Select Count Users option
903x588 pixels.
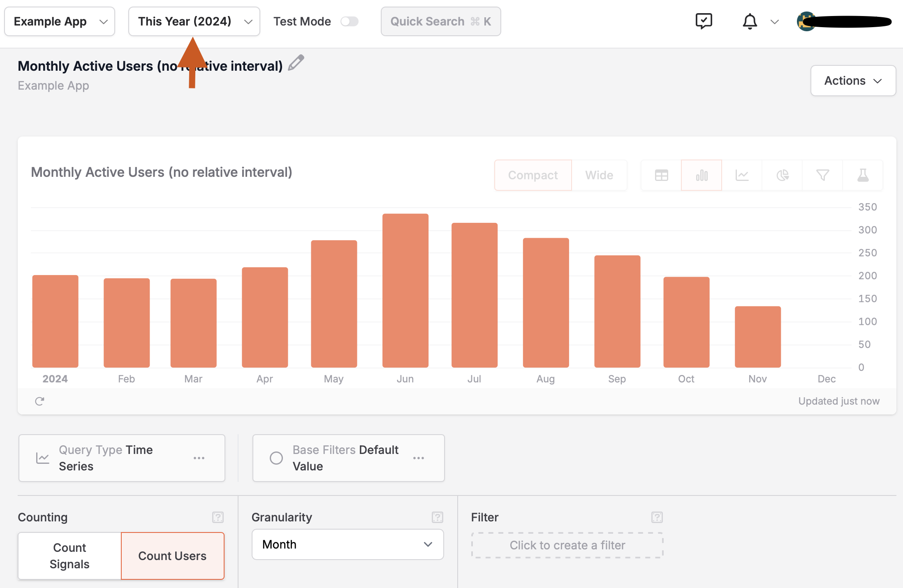point(172,556)
